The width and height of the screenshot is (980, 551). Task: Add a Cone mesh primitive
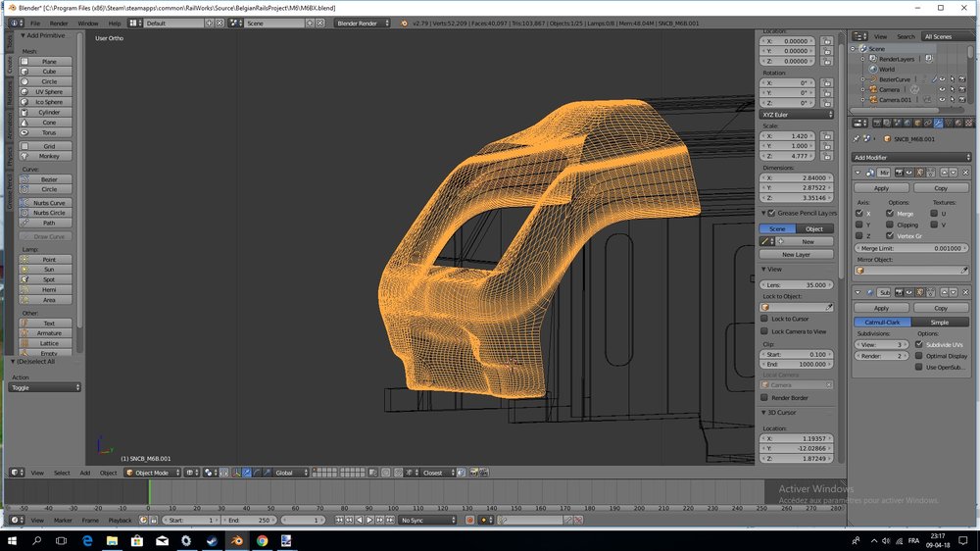pyautogui.click(x=45, y=123)
